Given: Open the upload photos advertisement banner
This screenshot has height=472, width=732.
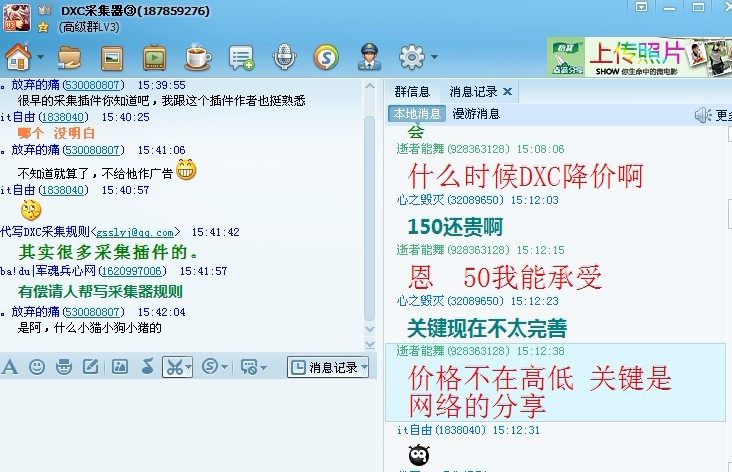Looking at the screenshot, I should pyautogui.click(x=639, y=57).
